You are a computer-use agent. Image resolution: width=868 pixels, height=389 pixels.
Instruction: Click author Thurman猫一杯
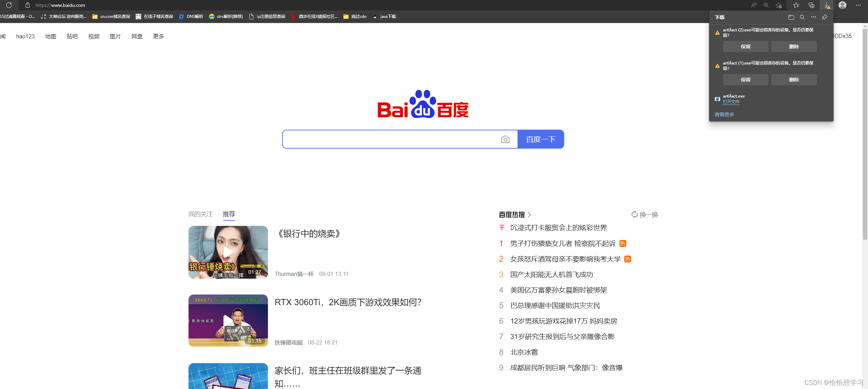tap(294, 274)
